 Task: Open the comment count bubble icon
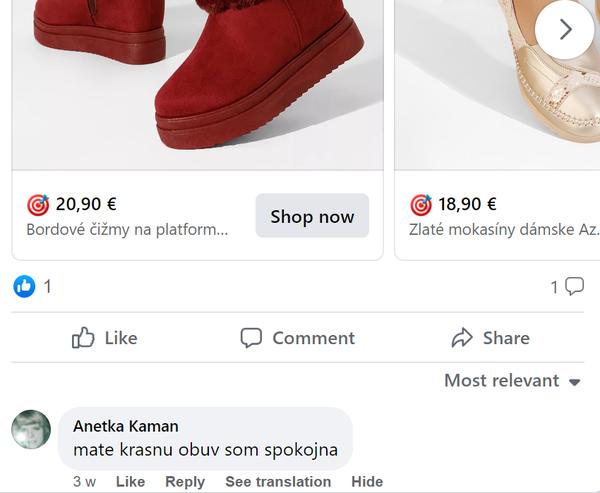pos(575,287)
